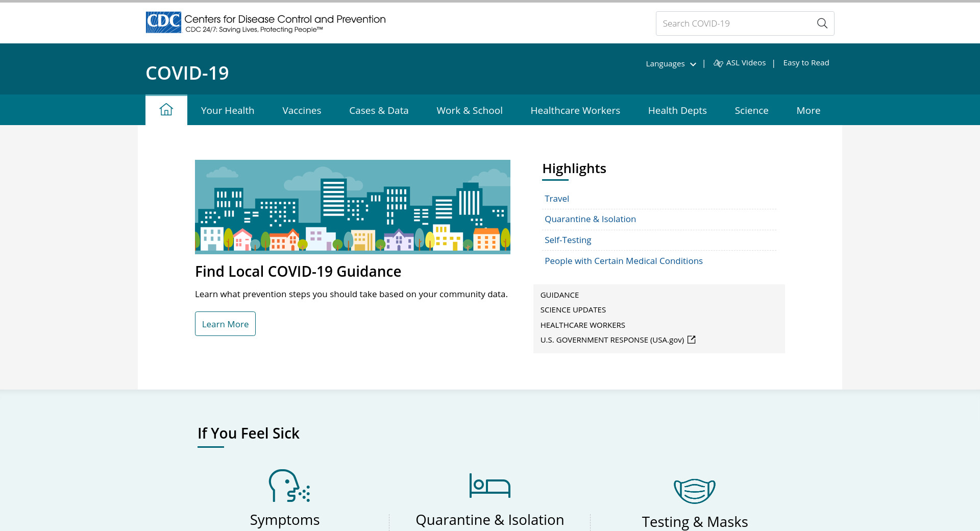980x531 pixels.
Task: Open the Travel highlight link
Action: click(x=556, y=199)
